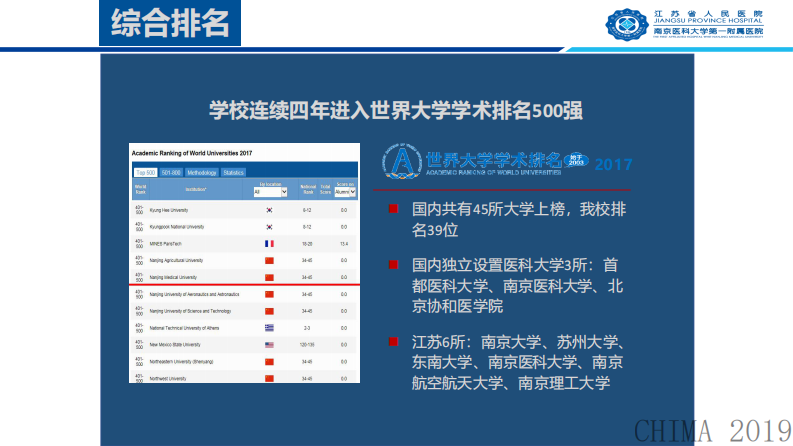Click the South Korea flag in Kyung Hee row
Viewport: 793px width, 446px height.
tap(269, 210)
